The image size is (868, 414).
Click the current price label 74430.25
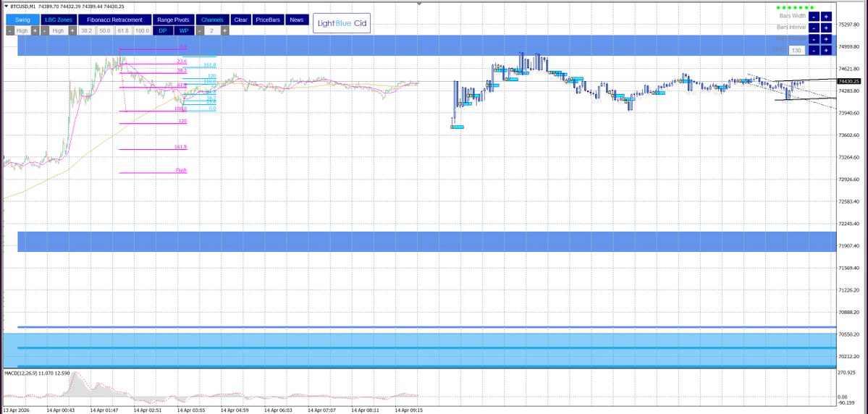pyautogui.click(x=848, y=81)
